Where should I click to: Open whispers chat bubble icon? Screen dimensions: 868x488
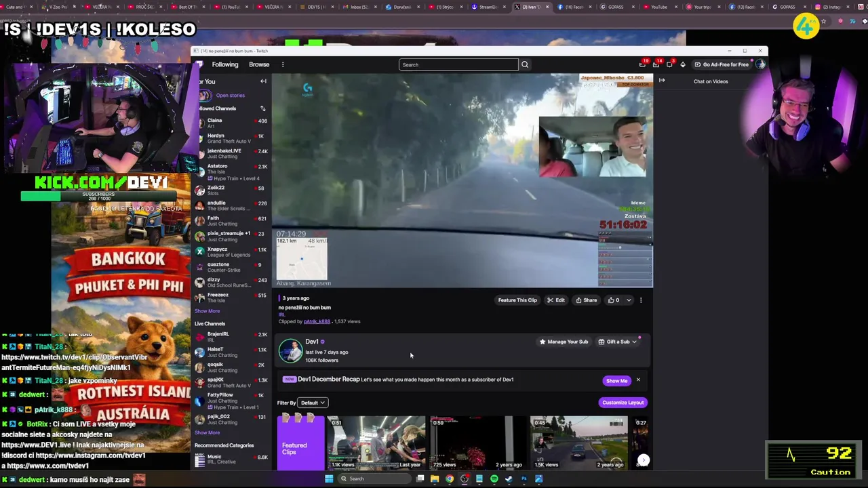click(670, 64)
